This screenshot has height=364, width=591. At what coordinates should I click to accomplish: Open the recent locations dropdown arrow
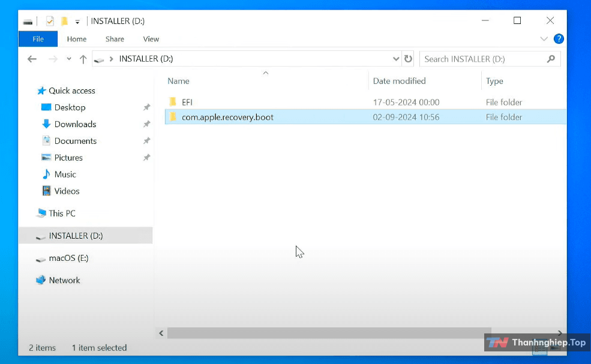(68, 59)
